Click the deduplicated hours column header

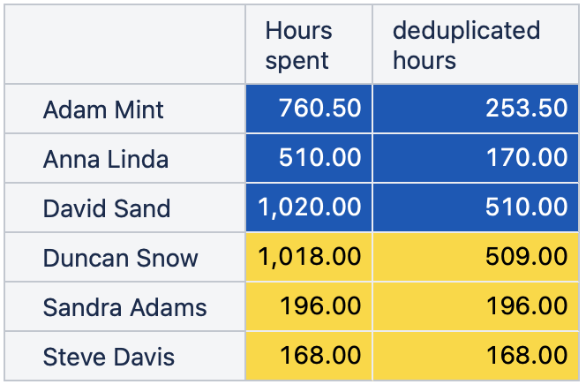point(476,44)
